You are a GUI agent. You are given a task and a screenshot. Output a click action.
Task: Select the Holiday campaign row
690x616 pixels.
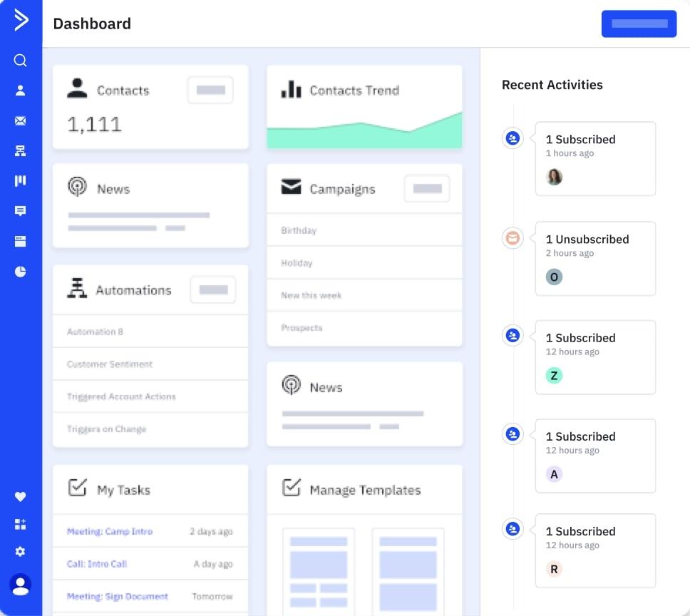pyautogui.click(x=364, y=262)
